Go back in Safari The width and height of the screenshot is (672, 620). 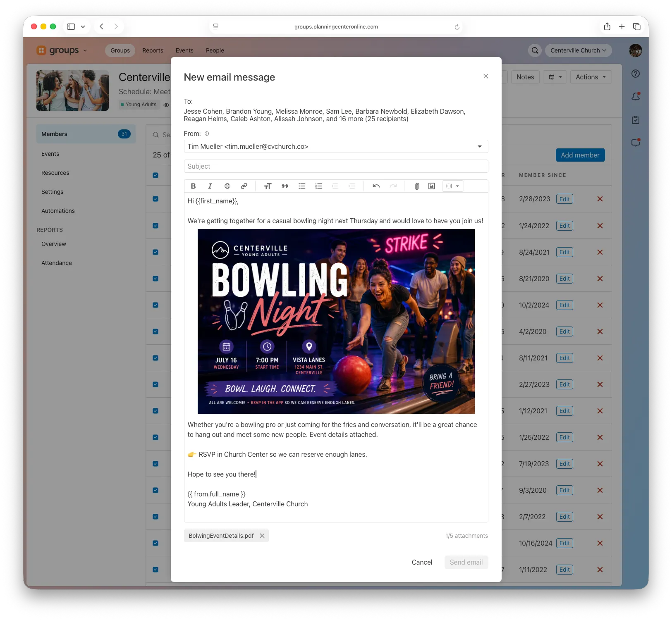click(101, 26)
